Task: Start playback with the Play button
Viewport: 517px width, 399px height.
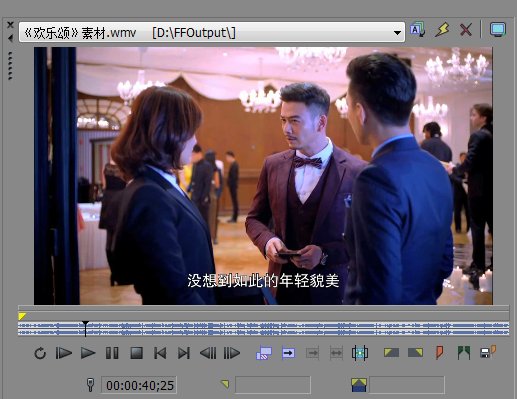Action: (x=88, y=353)
